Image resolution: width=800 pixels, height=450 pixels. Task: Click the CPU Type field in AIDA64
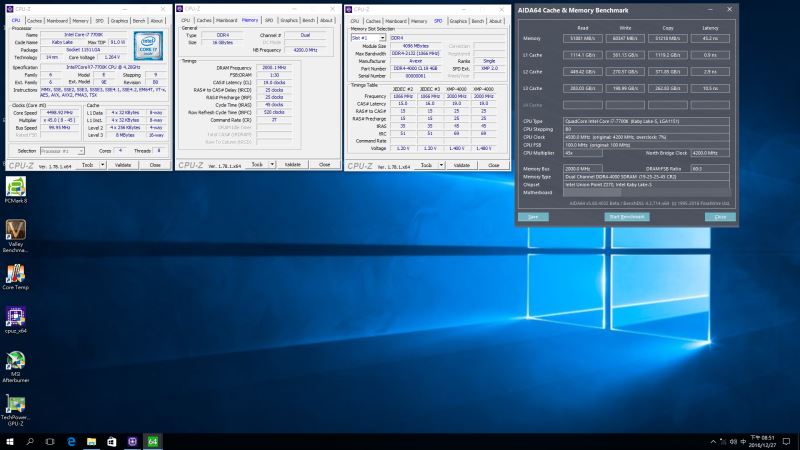click(646, 121)
